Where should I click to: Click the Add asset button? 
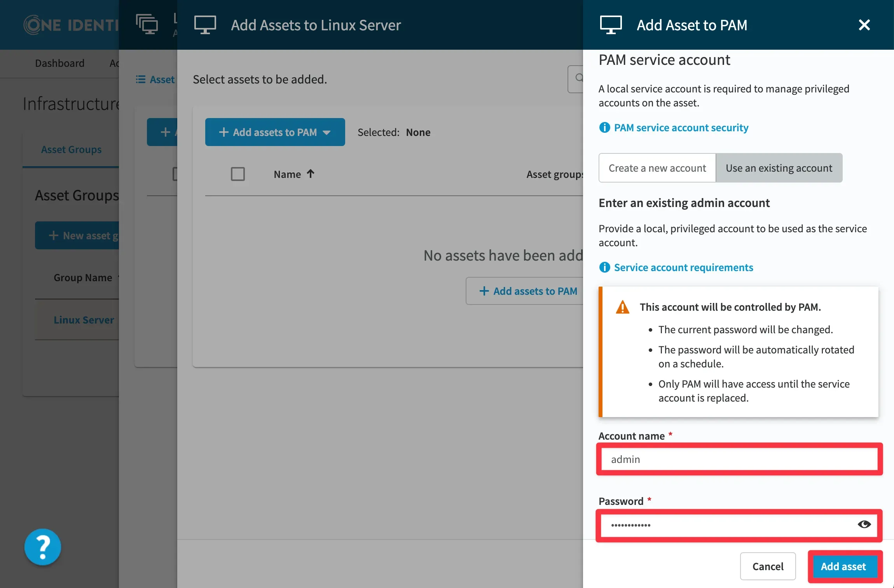pyautogui.click(x=843, y=566)
